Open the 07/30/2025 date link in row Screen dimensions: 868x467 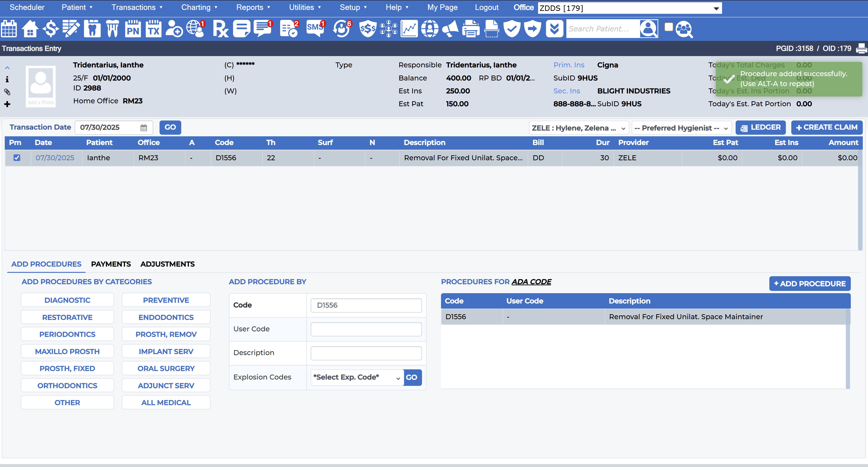(55, 158)
